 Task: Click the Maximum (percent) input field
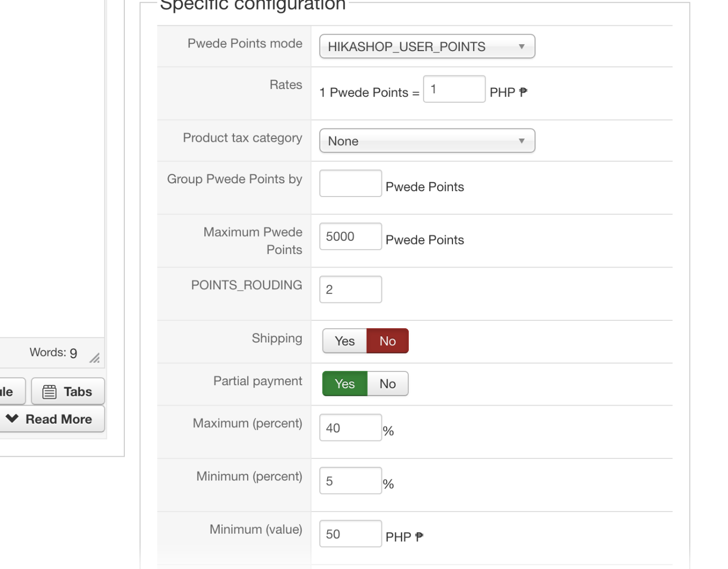(350, 428)
